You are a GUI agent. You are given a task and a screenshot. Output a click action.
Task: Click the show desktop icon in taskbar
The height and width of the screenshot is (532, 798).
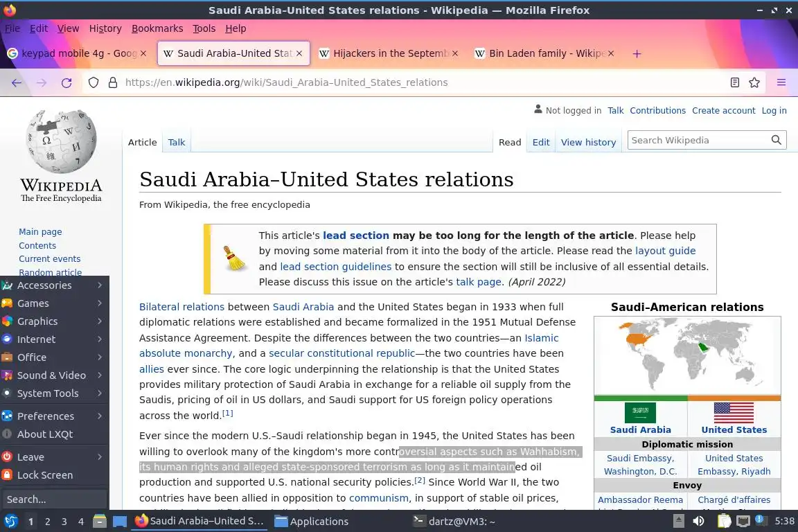120,522
